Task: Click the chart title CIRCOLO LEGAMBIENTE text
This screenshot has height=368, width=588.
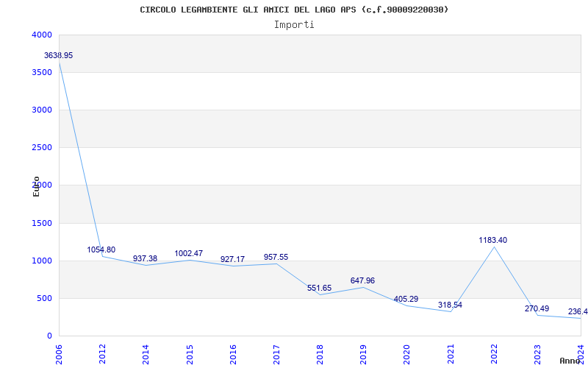Action: [294, 10]
